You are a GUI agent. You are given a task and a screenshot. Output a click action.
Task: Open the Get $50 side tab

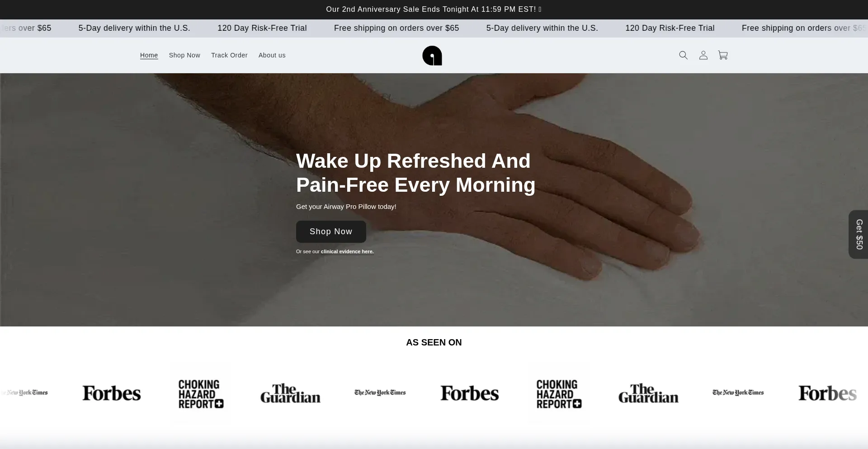[859, 234]
